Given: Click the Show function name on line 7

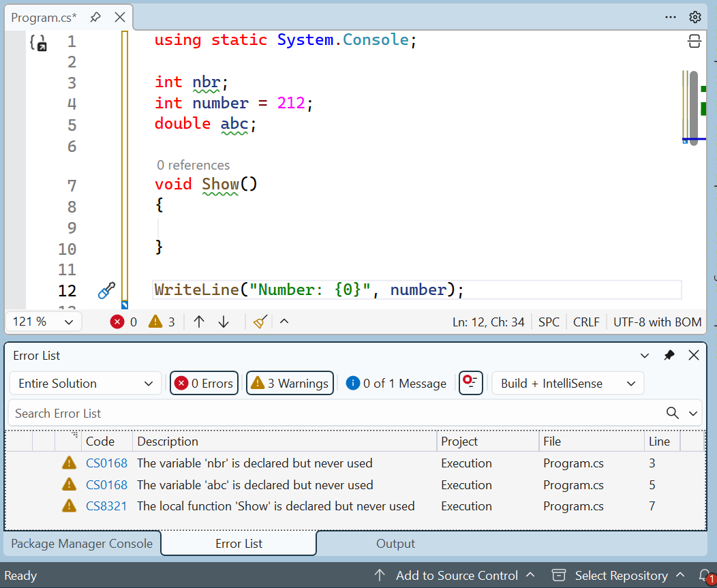Looking at the screenshot, I should pyautogui.click(x=220, y=184).
